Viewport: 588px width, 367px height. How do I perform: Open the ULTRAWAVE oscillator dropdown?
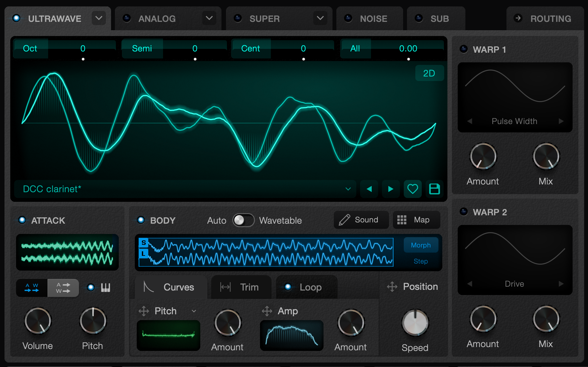click(99, 18)
